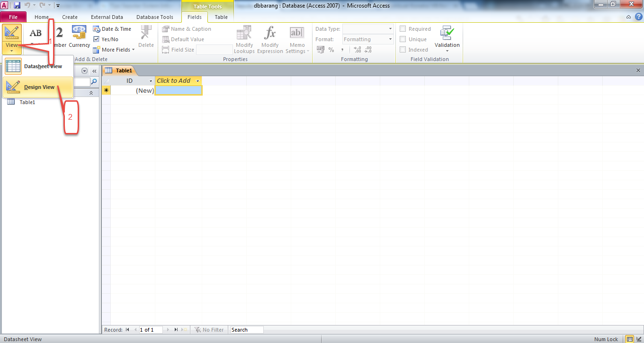Click the Default Value icon

pyautogui.click(x=166, y=39)
